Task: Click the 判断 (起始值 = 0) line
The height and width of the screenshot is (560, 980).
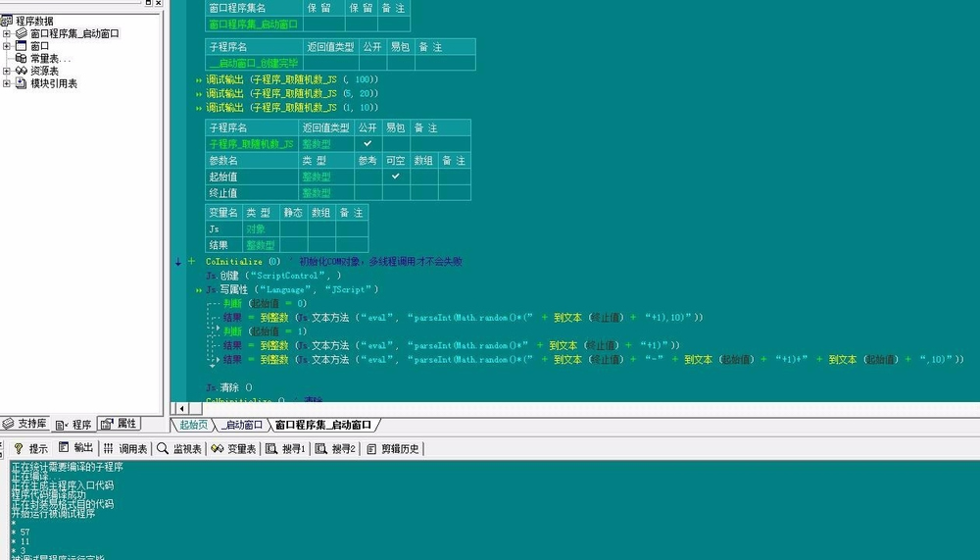Action: [265, 303]
